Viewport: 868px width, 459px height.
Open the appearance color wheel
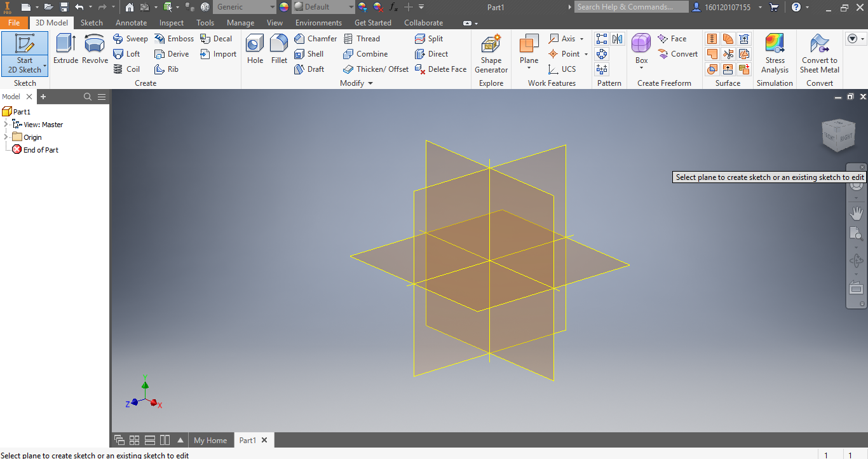coord(284,7)
